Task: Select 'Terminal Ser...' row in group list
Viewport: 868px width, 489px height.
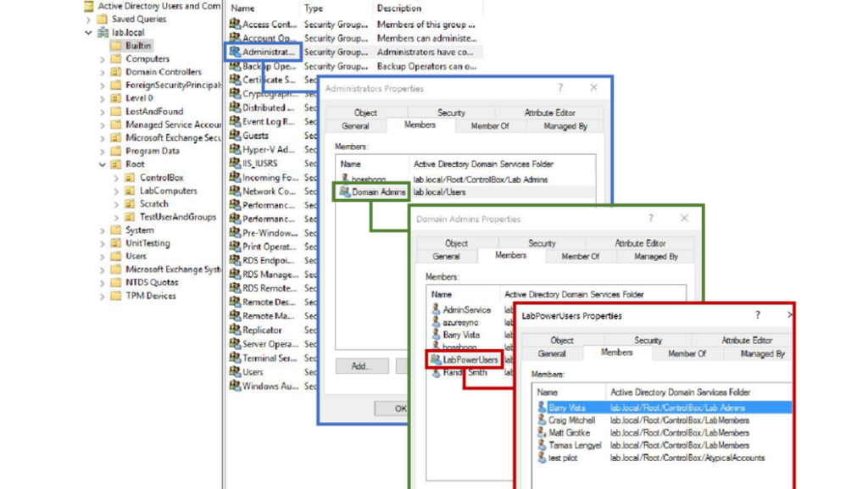Action: pyautogui.click(x=271, y=358)
